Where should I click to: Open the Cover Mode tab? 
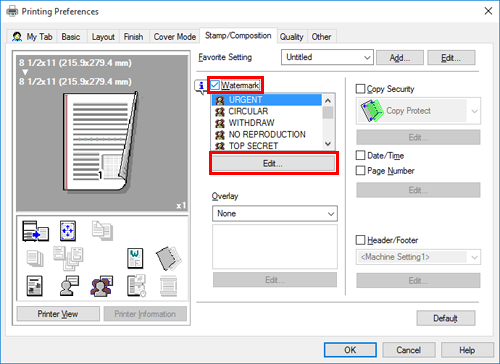click(175, 37)
